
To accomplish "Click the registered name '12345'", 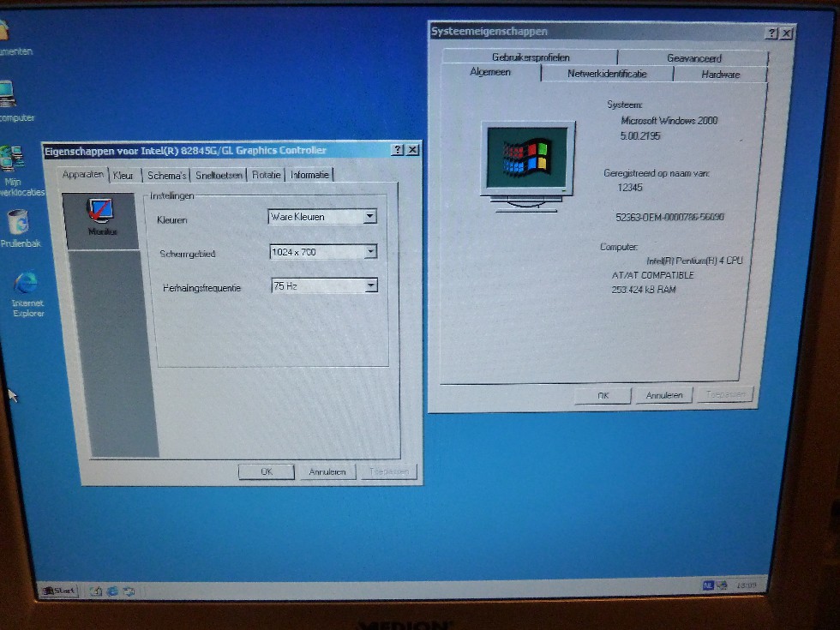I will pyautogui.click(x=629, y=188).
